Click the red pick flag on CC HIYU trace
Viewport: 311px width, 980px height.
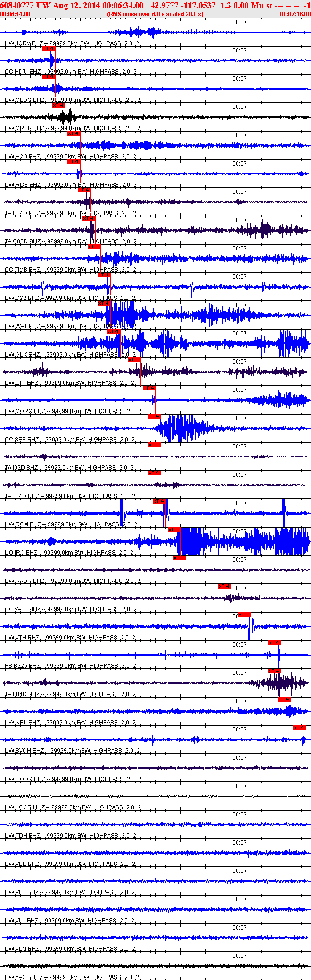coord(49,49)
